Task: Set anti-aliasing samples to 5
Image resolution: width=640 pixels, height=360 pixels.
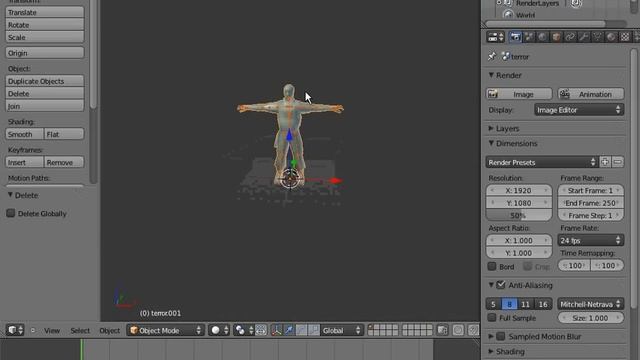Action: pos(493,304)
